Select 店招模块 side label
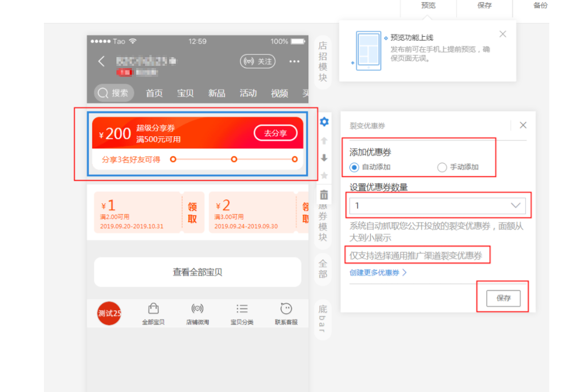This screenshot has width=568, height=392. pos(323,61)
